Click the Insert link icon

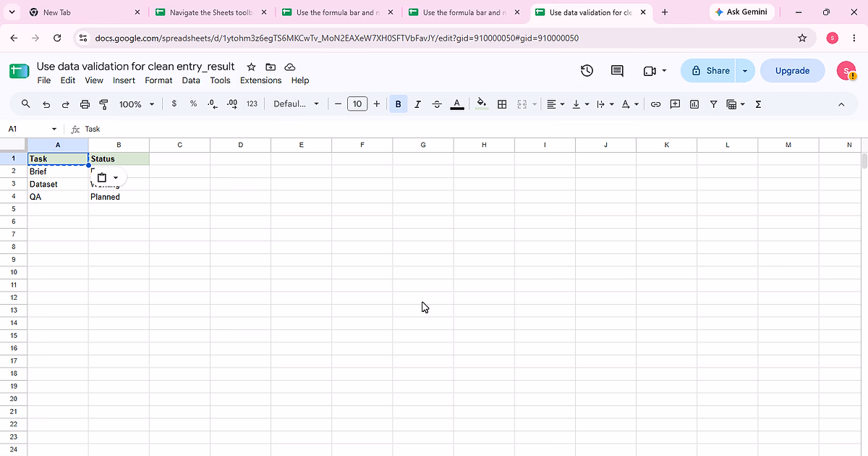[655, 104]
